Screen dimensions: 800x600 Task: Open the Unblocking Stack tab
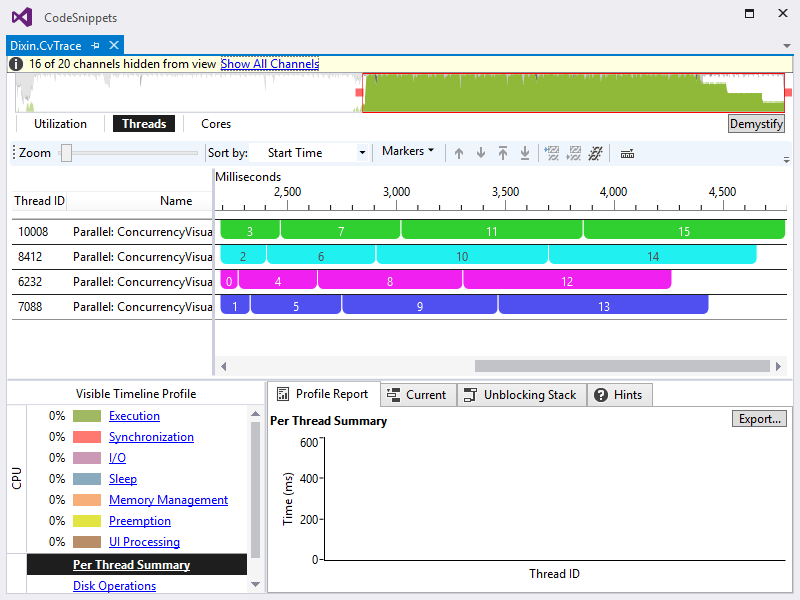[521, 395]
